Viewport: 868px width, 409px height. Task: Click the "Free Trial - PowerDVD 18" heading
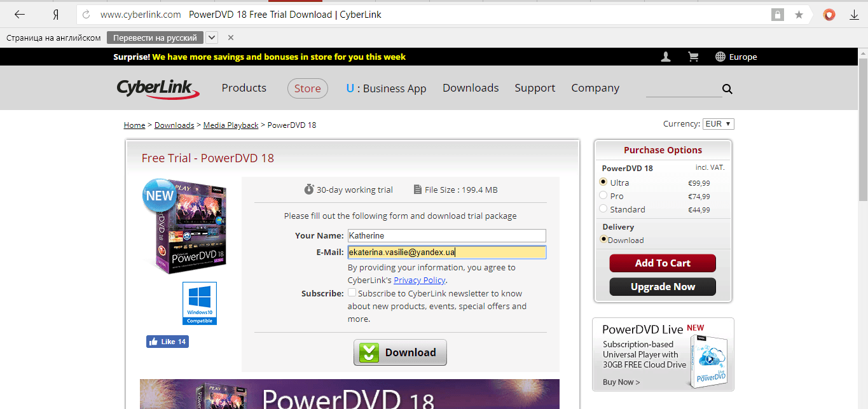click(208, 158)
